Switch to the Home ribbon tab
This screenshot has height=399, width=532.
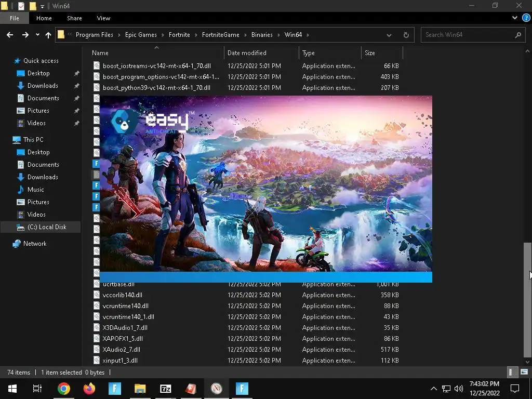click(x=44, y=18)
